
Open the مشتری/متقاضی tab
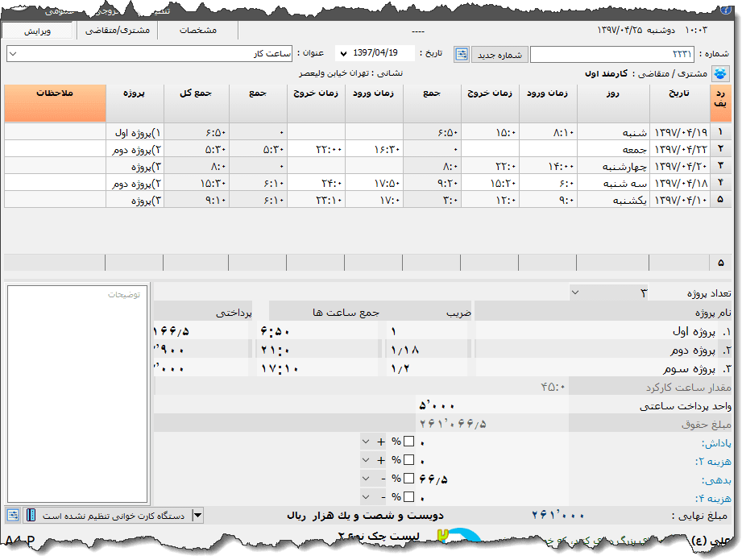[117, 31]
